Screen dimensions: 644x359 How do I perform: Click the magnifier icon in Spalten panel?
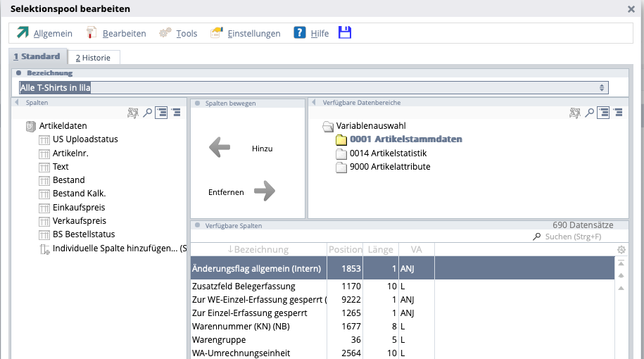[x=148, y=112]
